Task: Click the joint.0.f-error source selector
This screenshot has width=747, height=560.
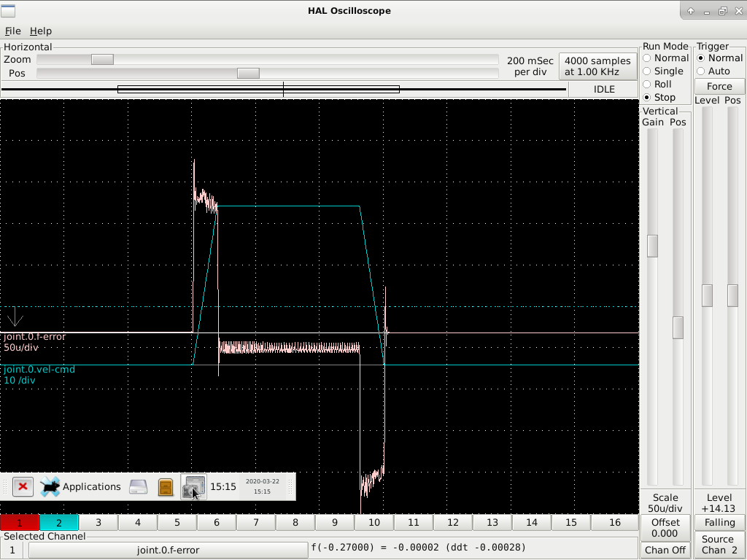Action: coord(168,550)
